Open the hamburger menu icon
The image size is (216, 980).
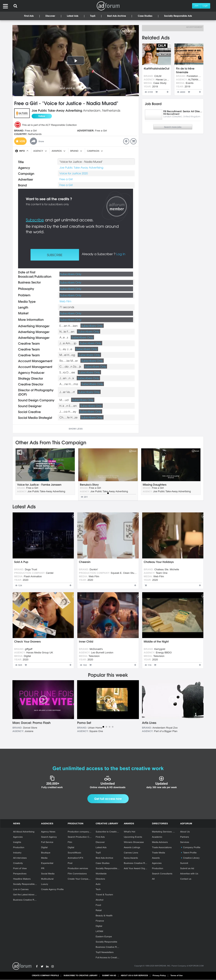(x=5, y=6)
